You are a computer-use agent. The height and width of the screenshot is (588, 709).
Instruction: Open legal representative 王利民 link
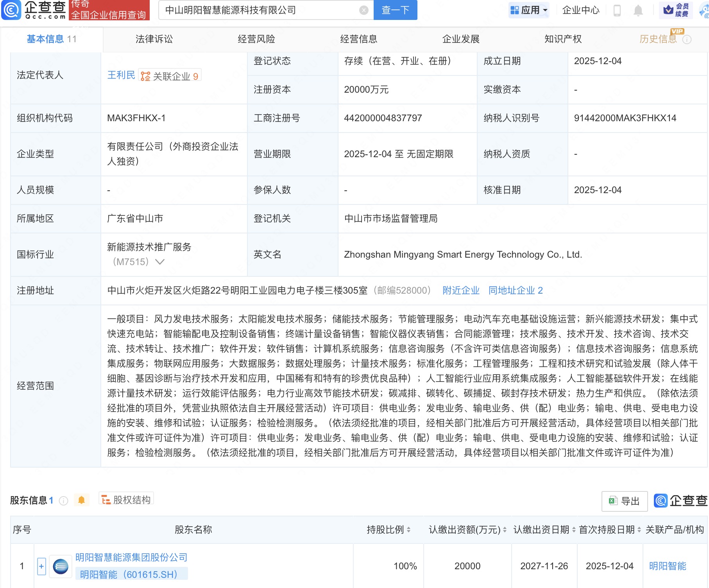tap(121, 75)
